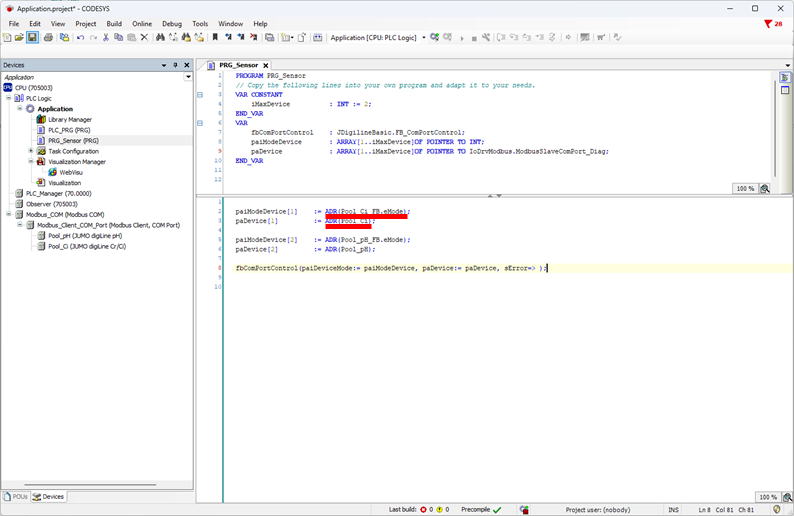Screen dimensions: 794x516
Task: Select the PRG_Sensor editor tab
Action: tap(239, 65)
